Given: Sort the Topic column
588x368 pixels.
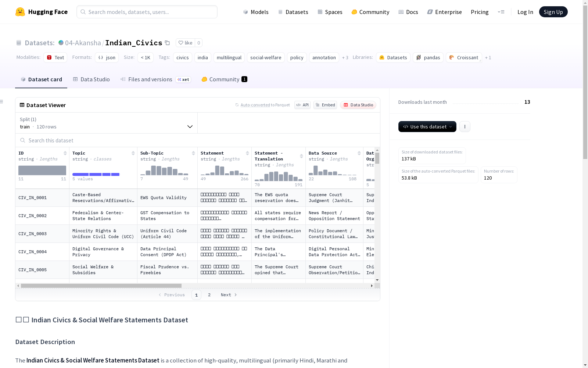Looking at the screenshot, I should pos(133,153).
